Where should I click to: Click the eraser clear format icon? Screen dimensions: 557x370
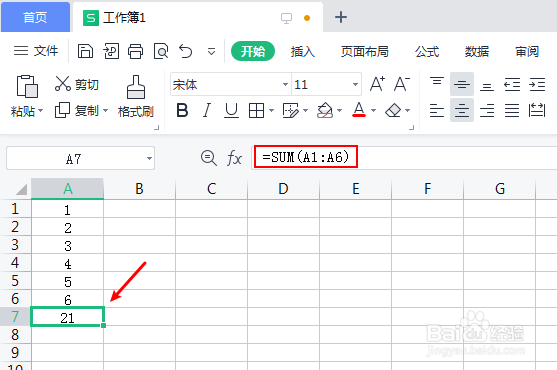coord(393,110)
